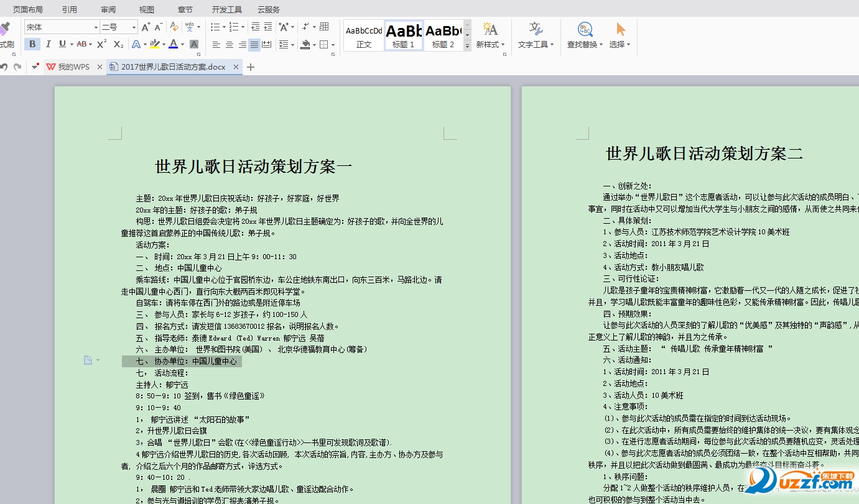Open 选择 dropdown
Image resolution: width=859 pixels, height=504 pixels.
coord(620,44)
